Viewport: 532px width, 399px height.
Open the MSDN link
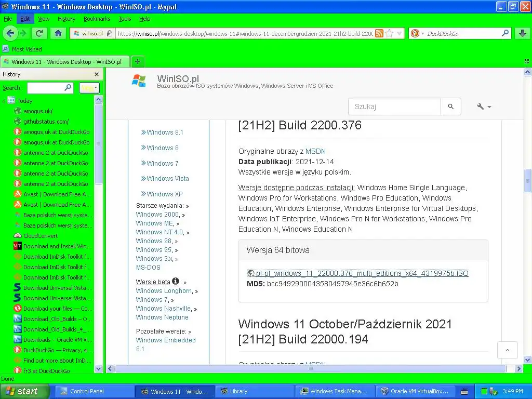[x=315, y=151]
